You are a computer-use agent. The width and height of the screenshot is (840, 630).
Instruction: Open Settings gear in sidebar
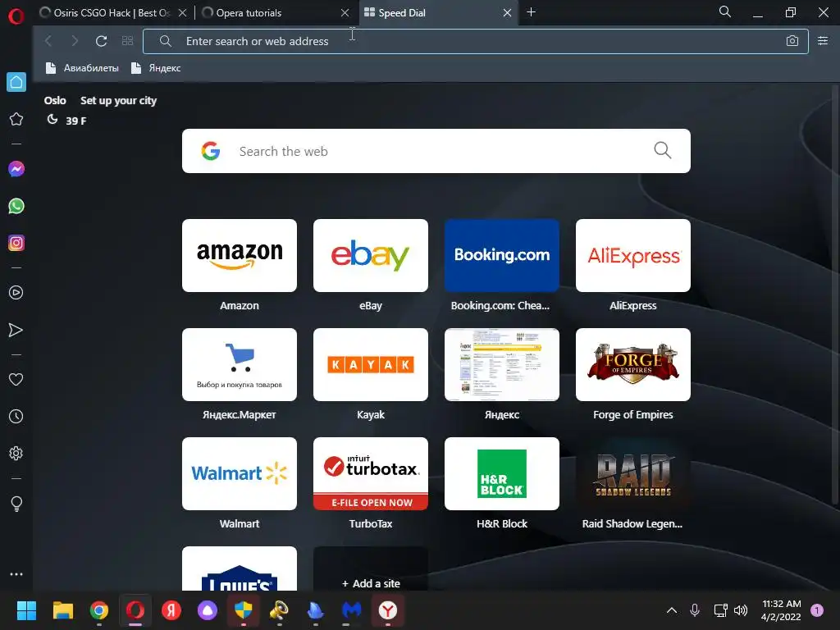click(x=16, y=453)
